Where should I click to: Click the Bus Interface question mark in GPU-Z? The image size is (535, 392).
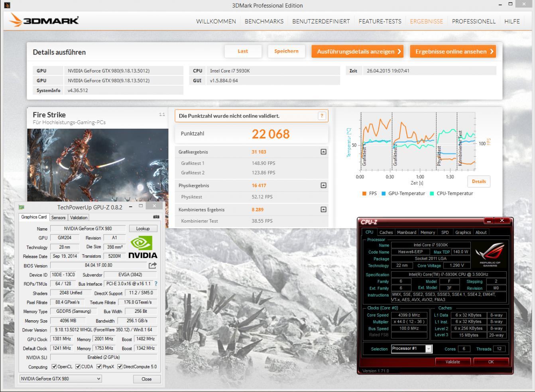tap(156, 284)
